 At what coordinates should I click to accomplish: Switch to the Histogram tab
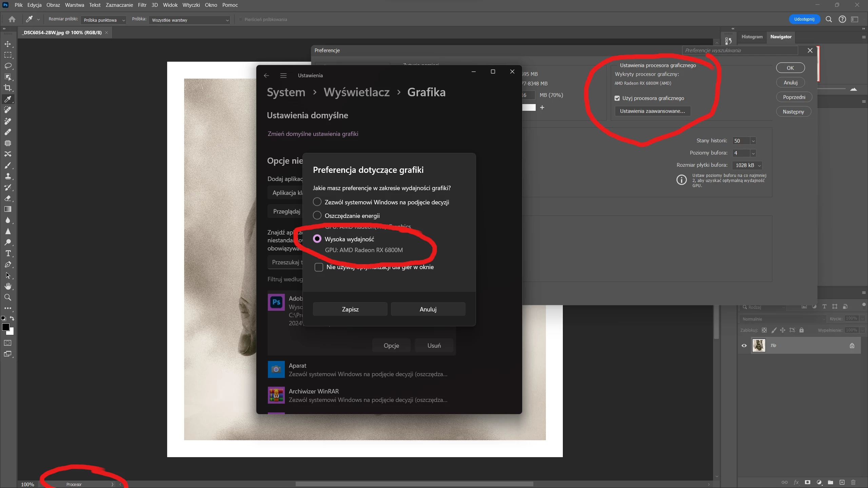click(752, 37)
